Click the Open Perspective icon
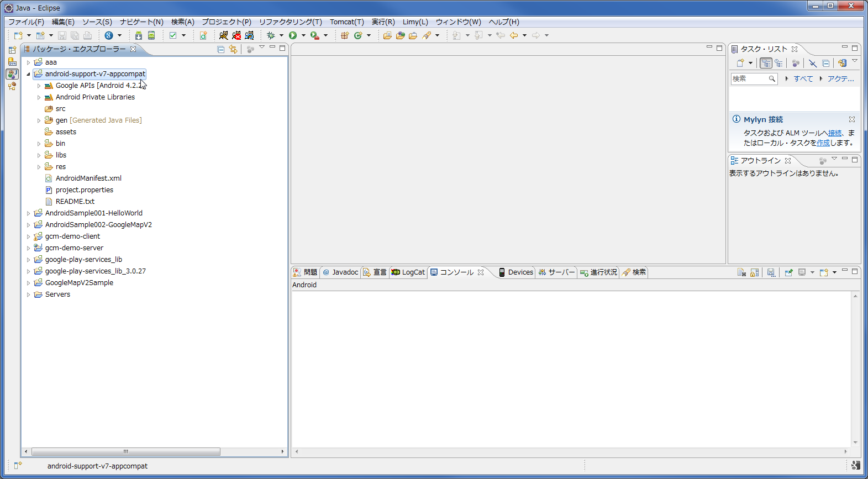Image resolution: width=868 pixels, height=479 pixels. 12,50
